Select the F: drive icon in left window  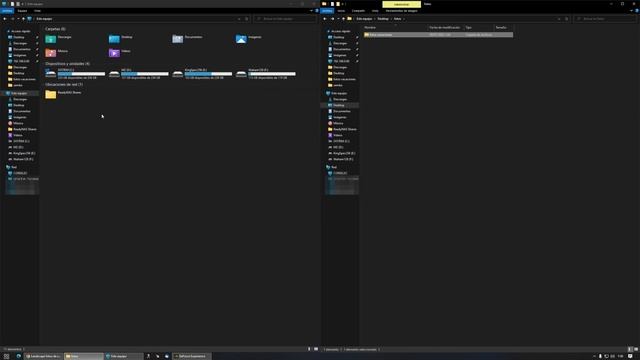point(241,74)
